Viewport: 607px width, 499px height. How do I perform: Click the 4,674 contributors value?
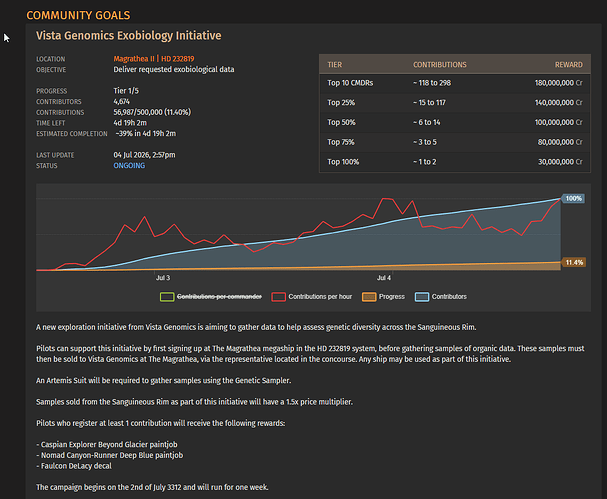point(121,102)
